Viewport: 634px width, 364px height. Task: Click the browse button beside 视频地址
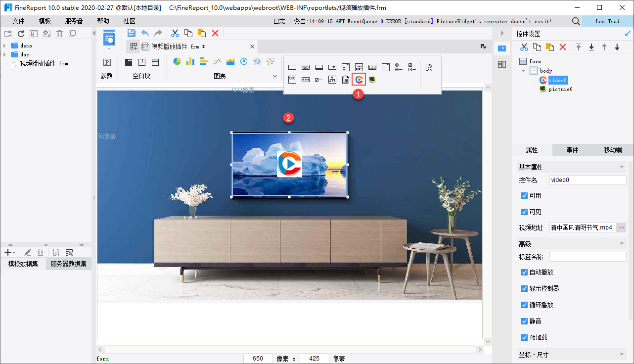[x=622, y=227]
